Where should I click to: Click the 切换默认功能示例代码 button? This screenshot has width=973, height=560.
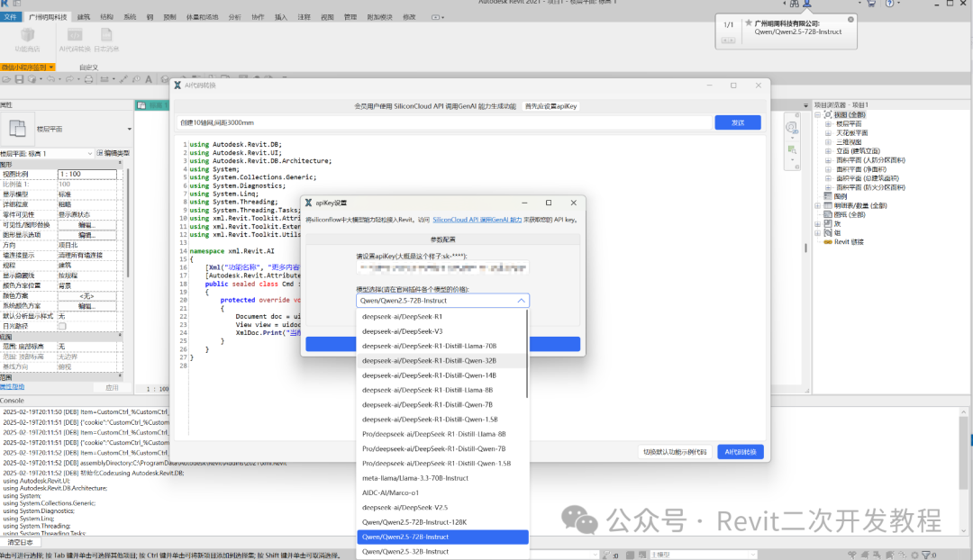675,452
